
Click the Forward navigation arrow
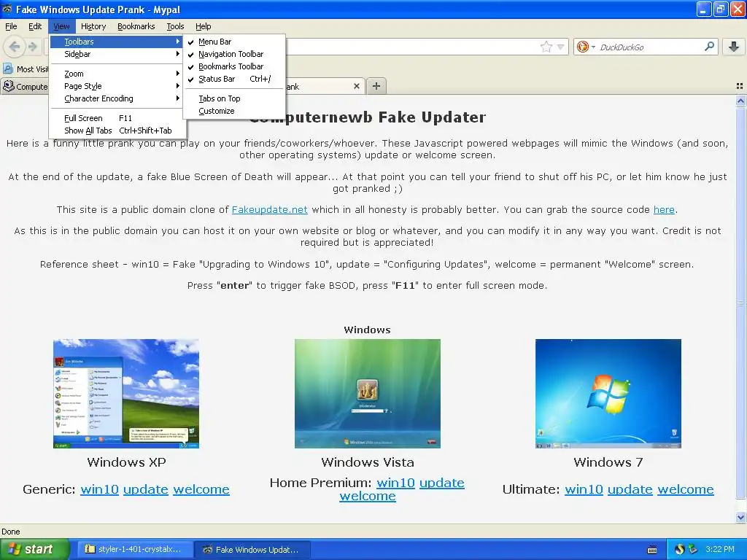(x=33, y=47)
